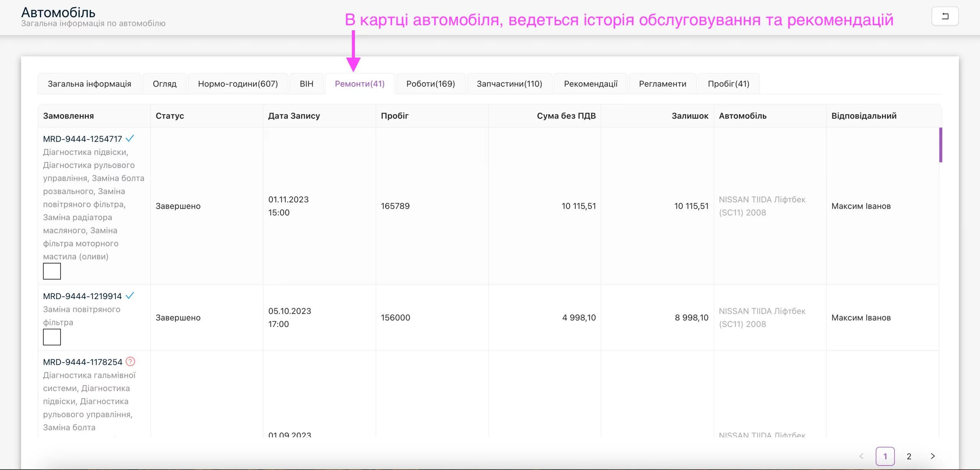Image resolution: width=980 pixels, height=470 pixels.
Task: Click red question mark icon next to MRD-9444-1178254
Action: [x=131, y=361]
